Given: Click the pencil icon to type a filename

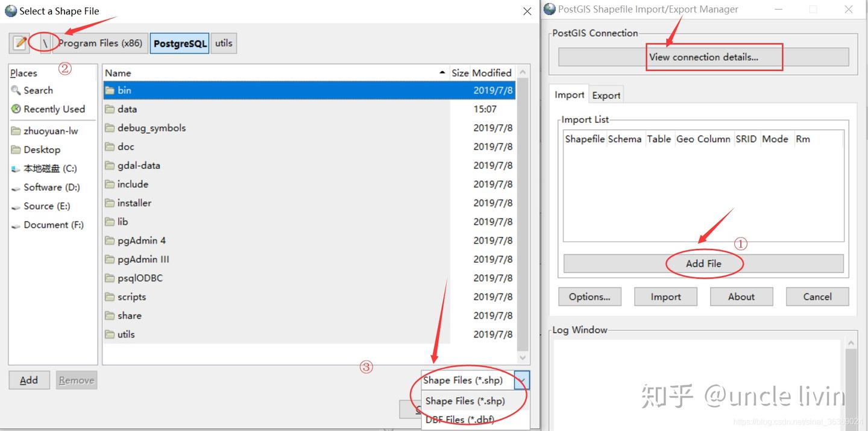Looking at the screenshot, I should point(19,43).
